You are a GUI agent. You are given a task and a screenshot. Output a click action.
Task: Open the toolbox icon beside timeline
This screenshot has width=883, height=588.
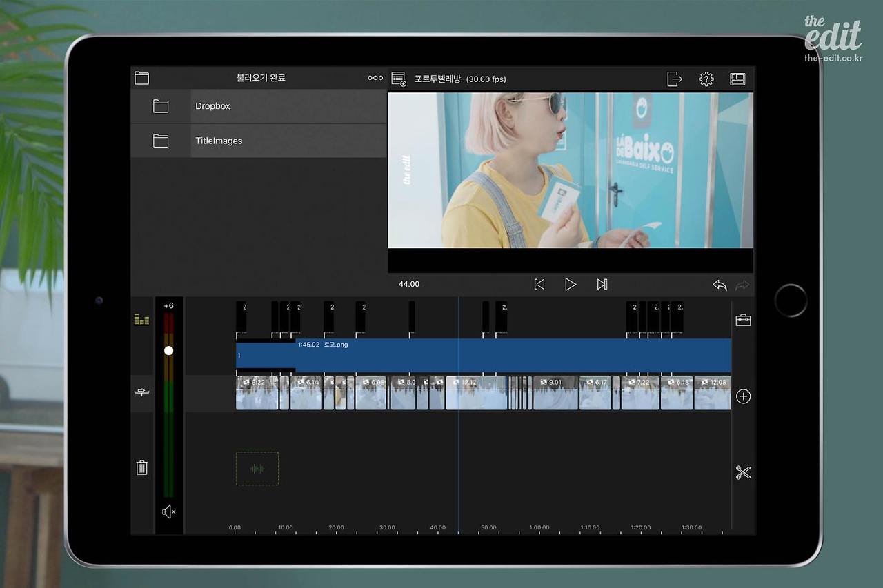(743, 320)
